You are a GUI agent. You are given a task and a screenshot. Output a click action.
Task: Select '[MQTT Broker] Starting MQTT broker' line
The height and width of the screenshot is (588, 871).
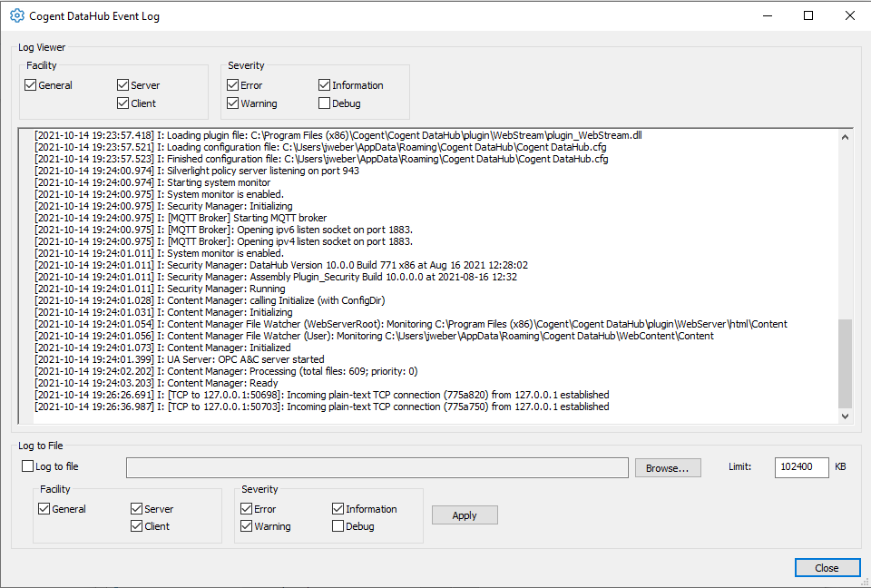pos(181,218)
